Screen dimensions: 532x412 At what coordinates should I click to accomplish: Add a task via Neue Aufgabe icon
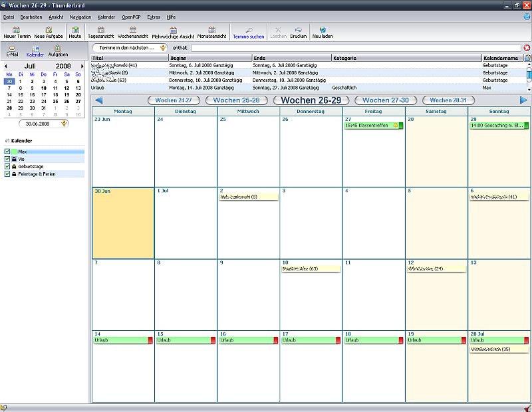pos(48,31)
